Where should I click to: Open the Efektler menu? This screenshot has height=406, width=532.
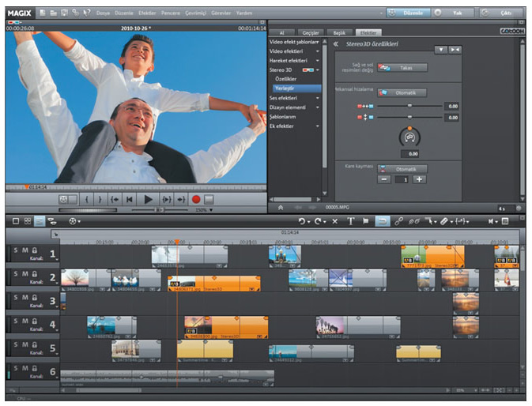click(x=147, y=13)
